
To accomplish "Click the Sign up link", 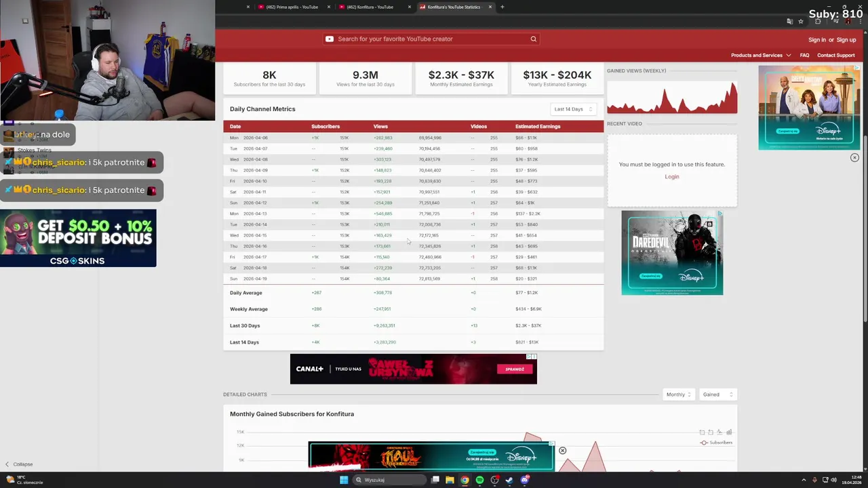I will 846,40.
